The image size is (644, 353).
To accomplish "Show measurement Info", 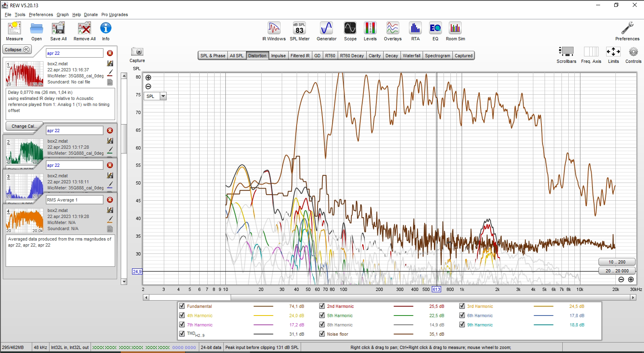I will 106,31.
